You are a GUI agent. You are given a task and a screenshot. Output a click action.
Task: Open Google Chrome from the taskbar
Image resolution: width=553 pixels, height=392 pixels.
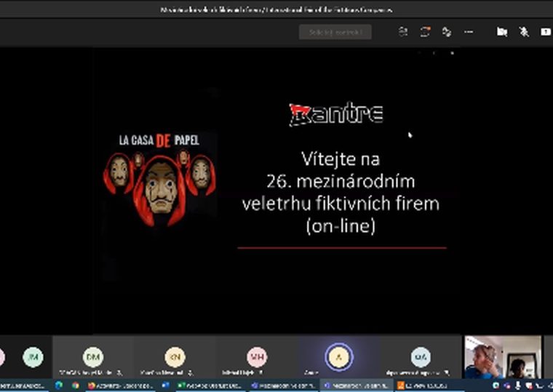76,385
